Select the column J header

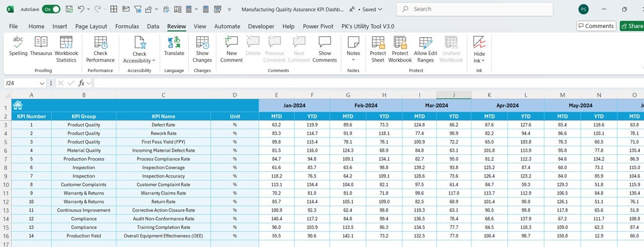[x=454, y=95]
